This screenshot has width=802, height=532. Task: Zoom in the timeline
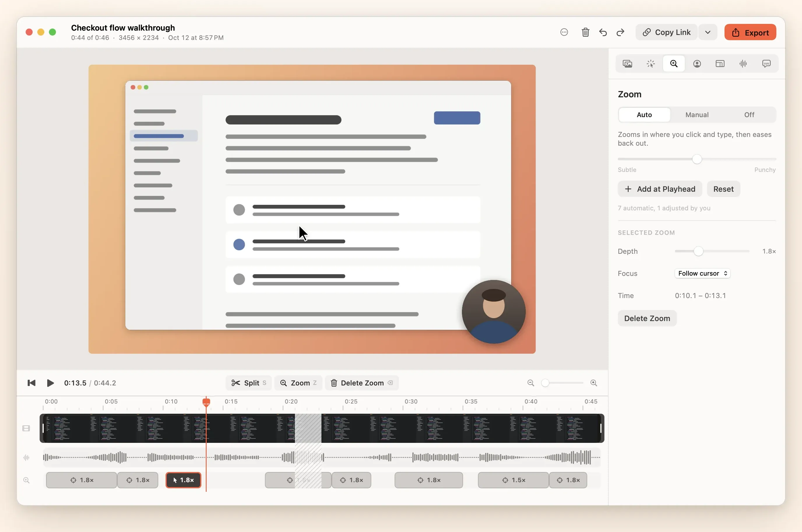pos(593,383)
